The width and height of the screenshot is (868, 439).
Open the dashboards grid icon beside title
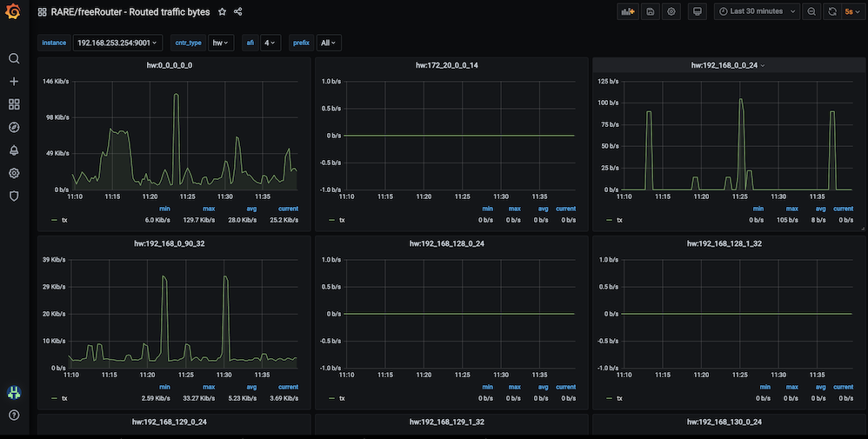42,11
